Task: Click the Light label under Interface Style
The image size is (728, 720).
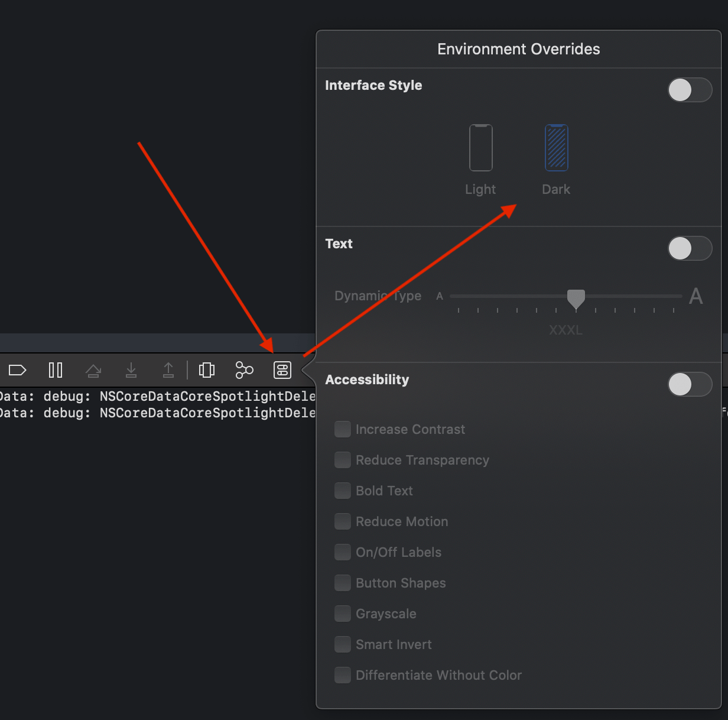Action: click(x=480, y=190)
